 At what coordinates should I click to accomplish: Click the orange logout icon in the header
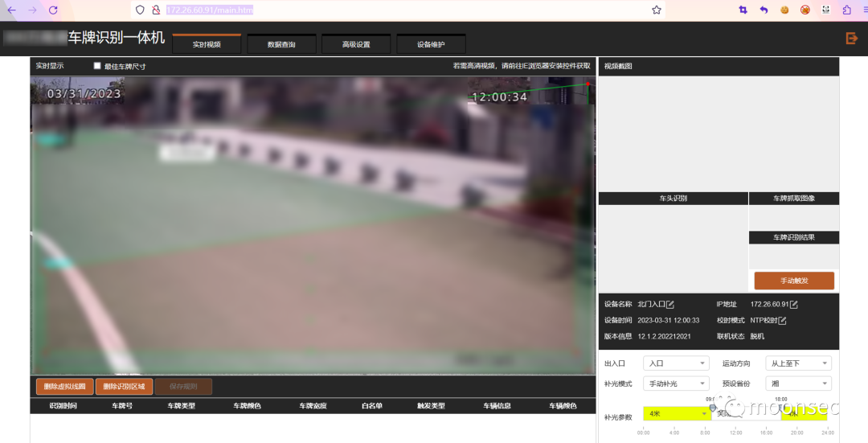coord(851,39)
